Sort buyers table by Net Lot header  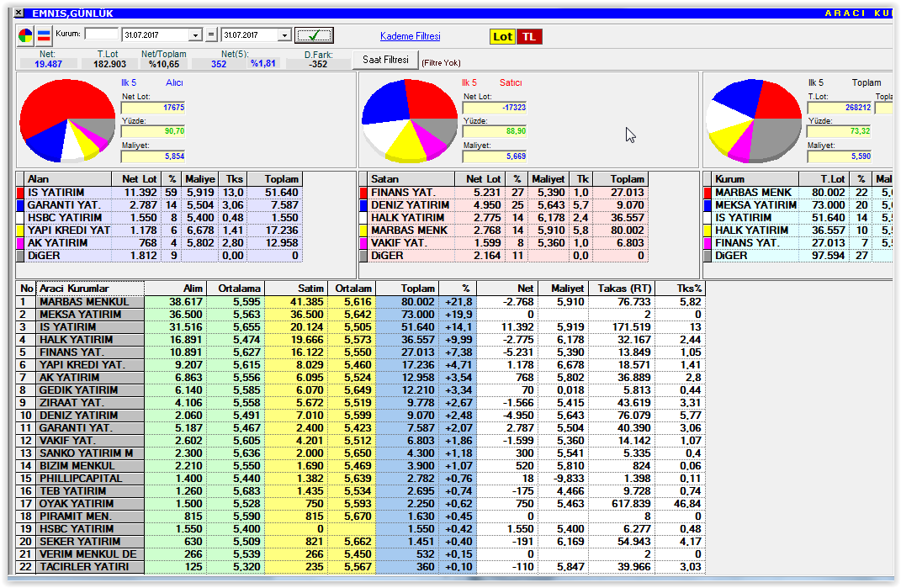coord(136,179)
